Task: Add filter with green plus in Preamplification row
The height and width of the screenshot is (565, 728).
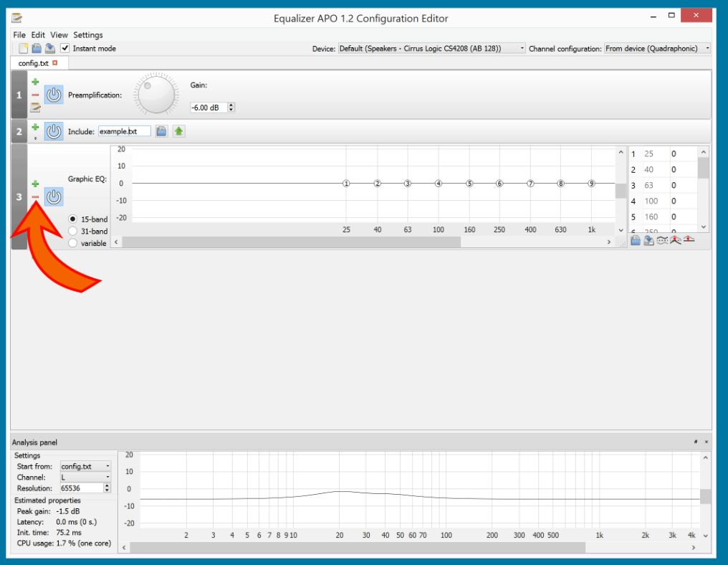Action: 35,82
